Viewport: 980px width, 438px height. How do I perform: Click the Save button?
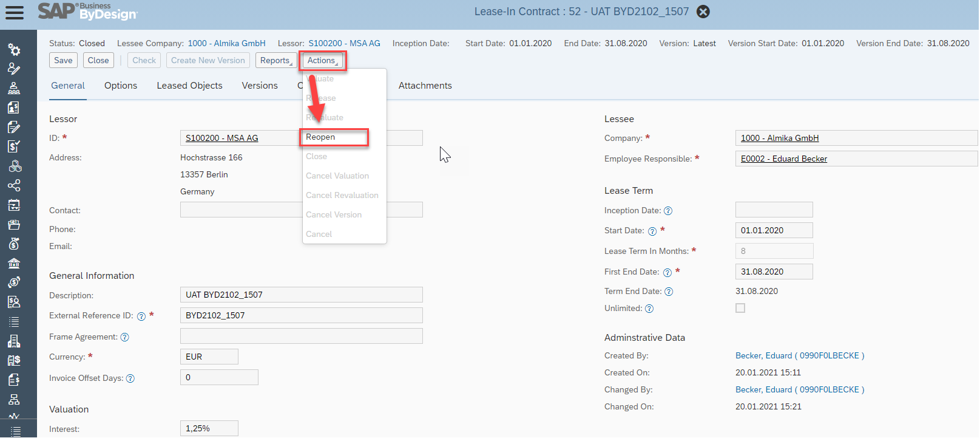click(63, 60)
